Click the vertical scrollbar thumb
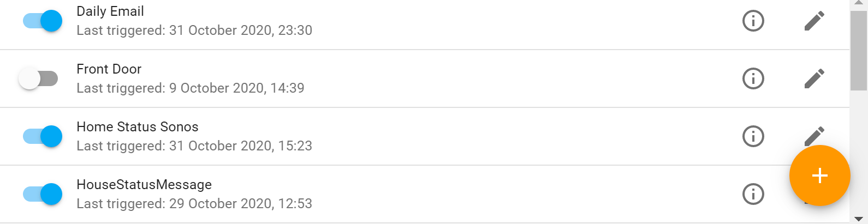 859,49
